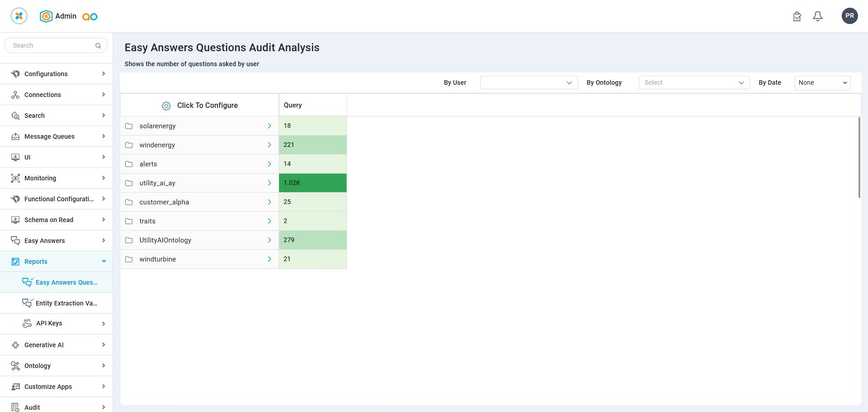Open the app launcher icon at top left
Image resolution: width=868 pixels, height=412 pixels.
(19, 16)
